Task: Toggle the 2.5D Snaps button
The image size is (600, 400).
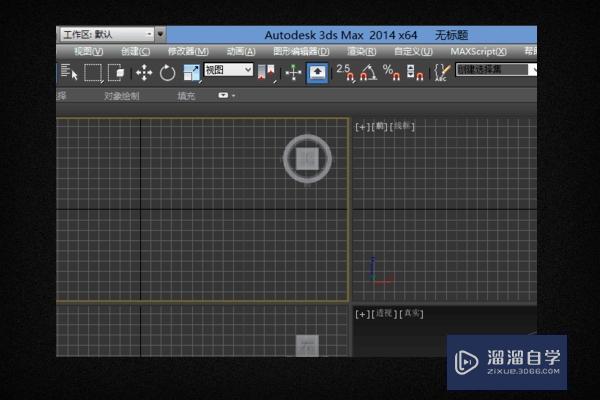Action: (x=346, y=72)
